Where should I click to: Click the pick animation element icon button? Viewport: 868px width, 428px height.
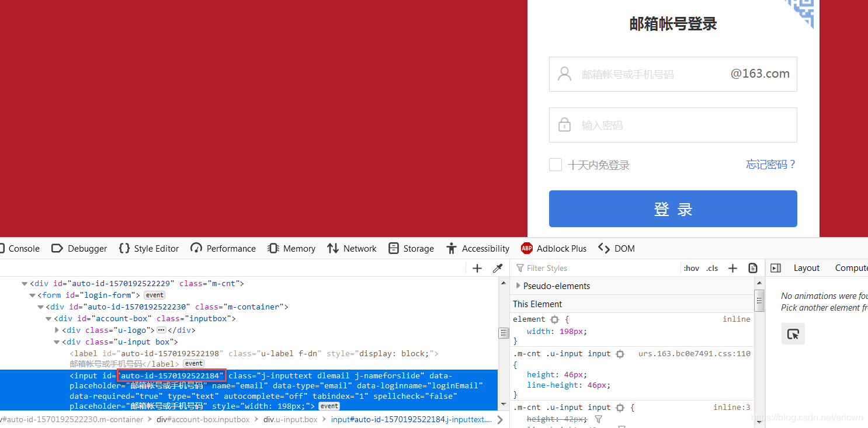(x=793, y=334)
